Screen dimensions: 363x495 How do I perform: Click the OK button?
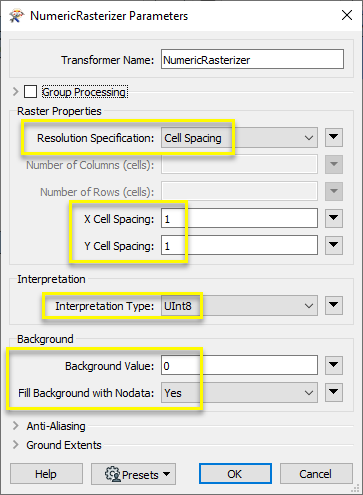tap(235, 474)
